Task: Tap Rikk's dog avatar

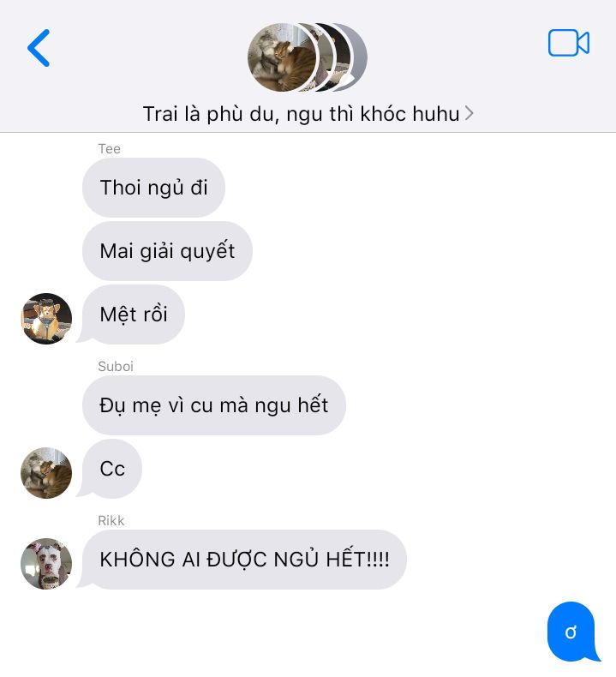Action: click(46, 563)
